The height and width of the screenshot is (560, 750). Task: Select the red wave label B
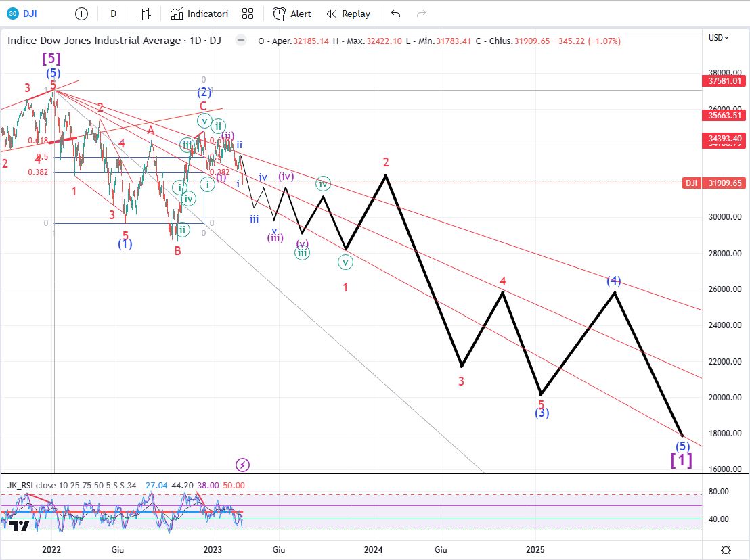177,250
